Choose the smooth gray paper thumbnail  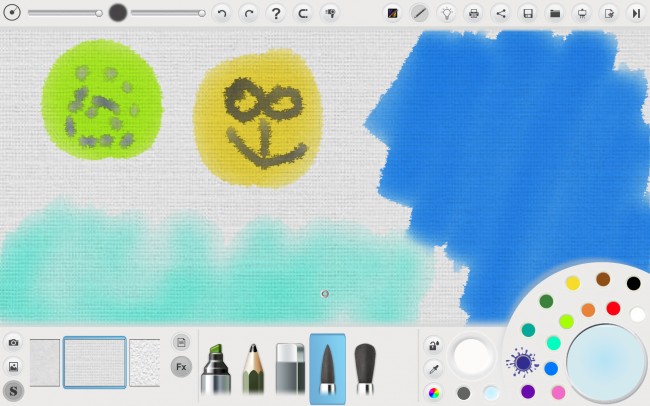45,362
